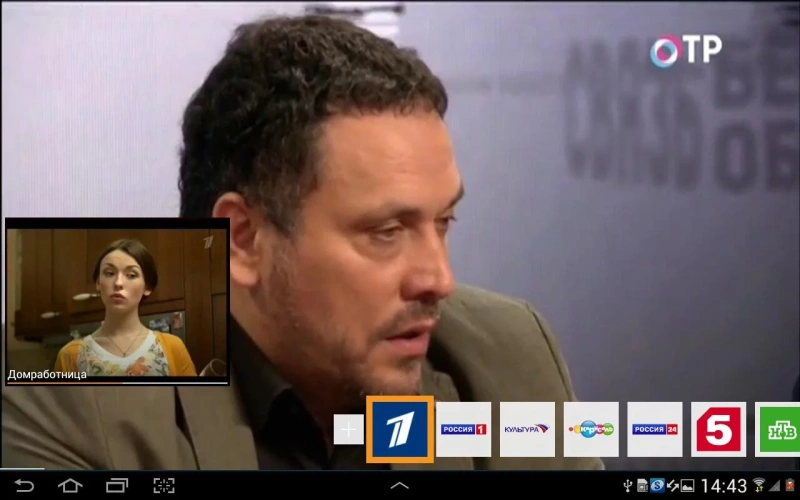Open the Культура channel tile

(x=527, y=429)
